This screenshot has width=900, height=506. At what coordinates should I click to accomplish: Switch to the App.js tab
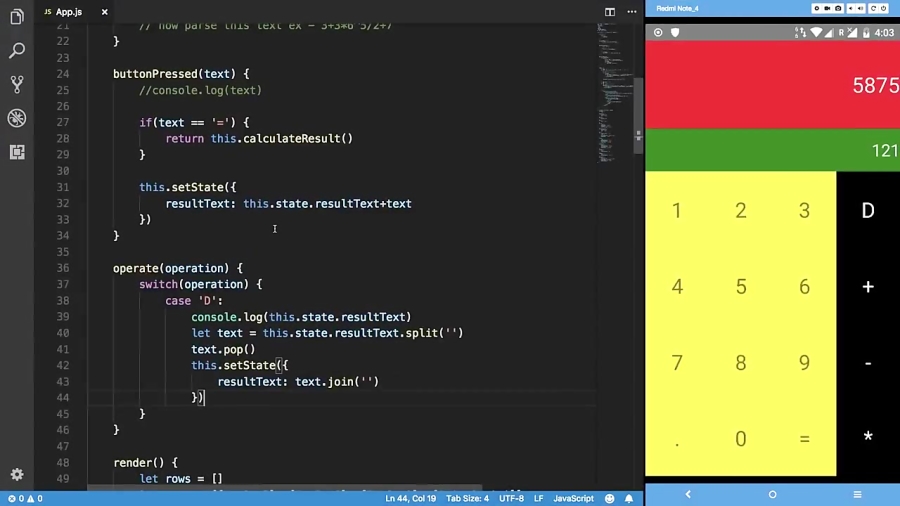click(68, 11)
